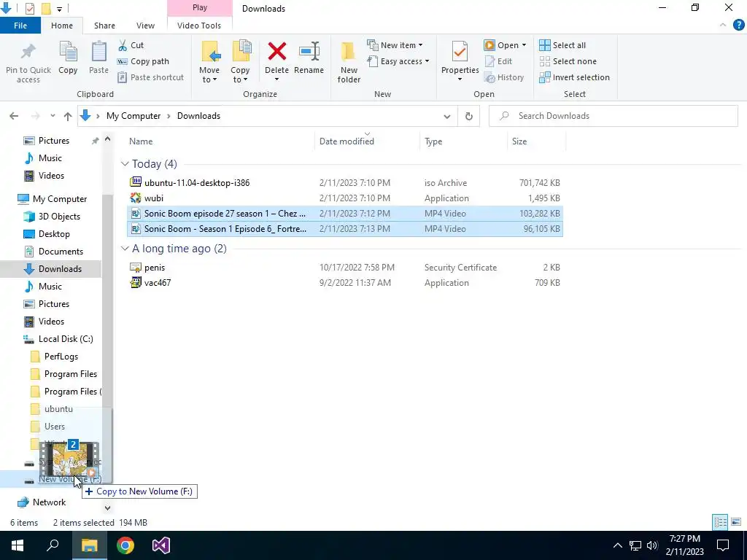Open the File menu tab
747x560 pixels.
[x=20, y=26]
